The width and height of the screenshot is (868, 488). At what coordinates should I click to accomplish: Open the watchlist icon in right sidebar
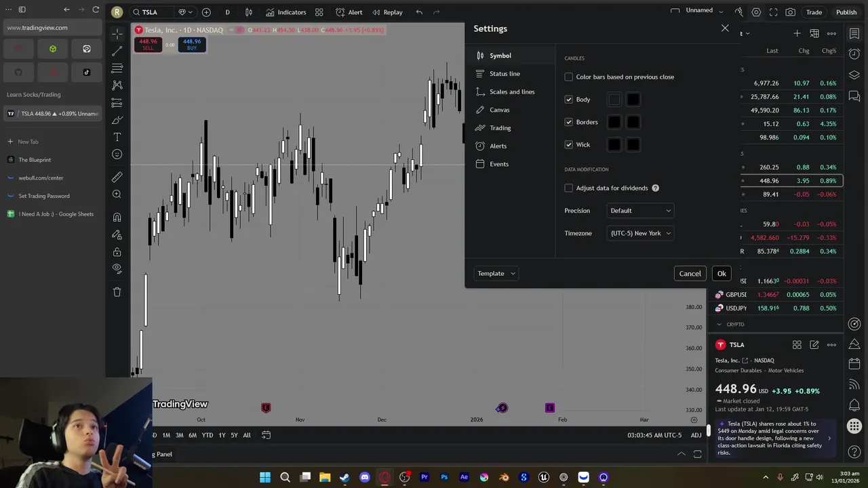pyautogui.click(x=854, y=33)
